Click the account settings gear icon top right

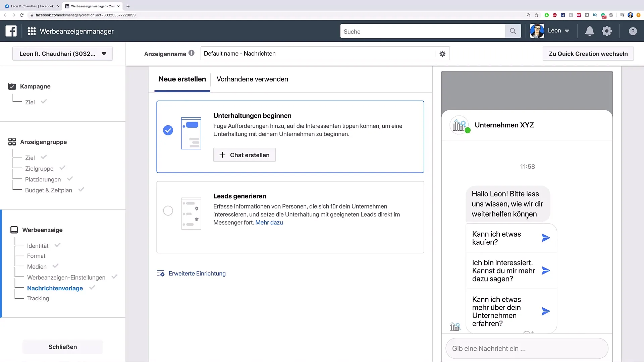[607, 31]
